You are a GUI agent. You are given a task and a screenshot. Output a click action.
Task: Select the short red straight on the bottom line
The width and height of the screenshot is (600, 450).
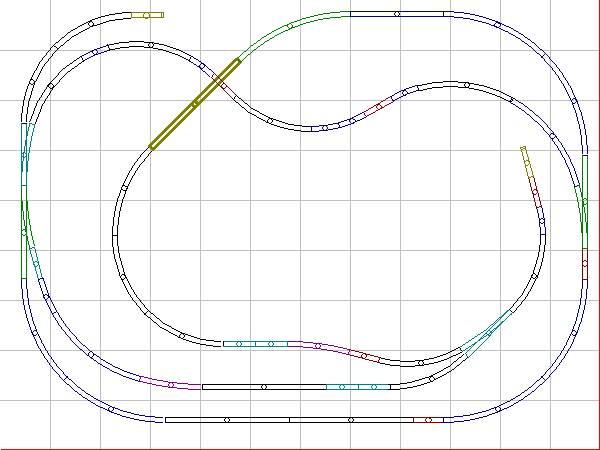(x=429, y=420)
